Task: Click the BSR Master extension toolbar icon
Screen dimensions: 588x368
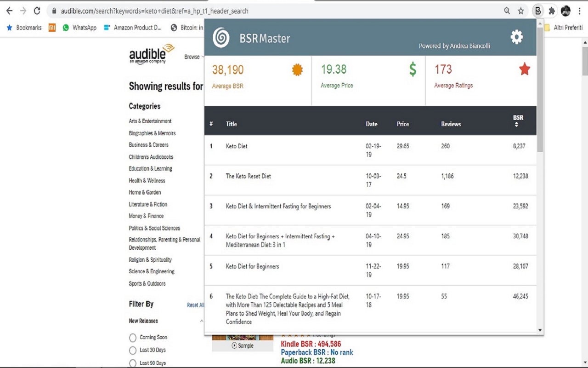Action: pyautogui.click(x=538, y=11)
